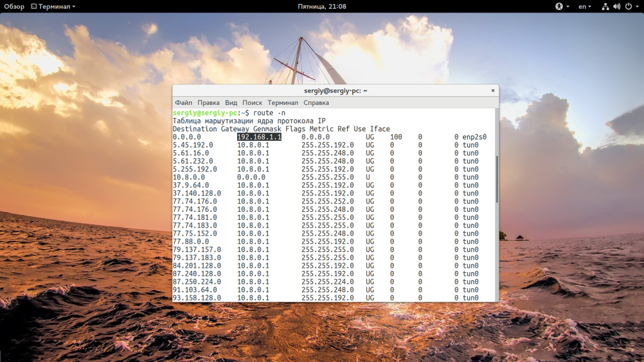
Task: Open the Поиск menu
Action: click(x=252, y=102)
